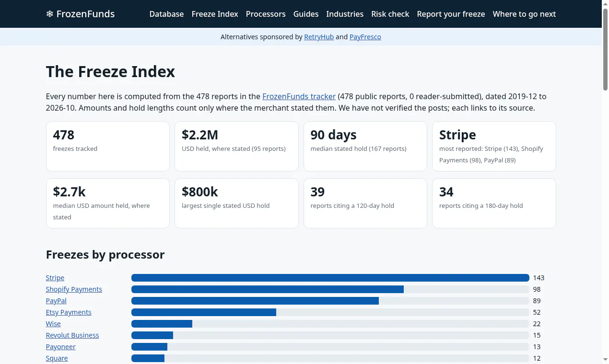Open the Wise processor link
The width and height of the screenshot is (609, 364).
pos(53,324)
